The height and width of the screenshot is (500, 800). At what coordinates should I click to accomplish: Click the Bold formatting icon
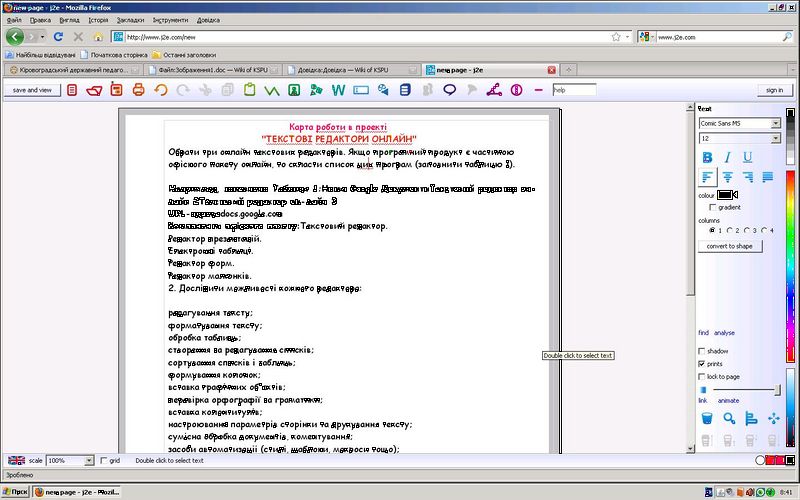click(707, 157)
